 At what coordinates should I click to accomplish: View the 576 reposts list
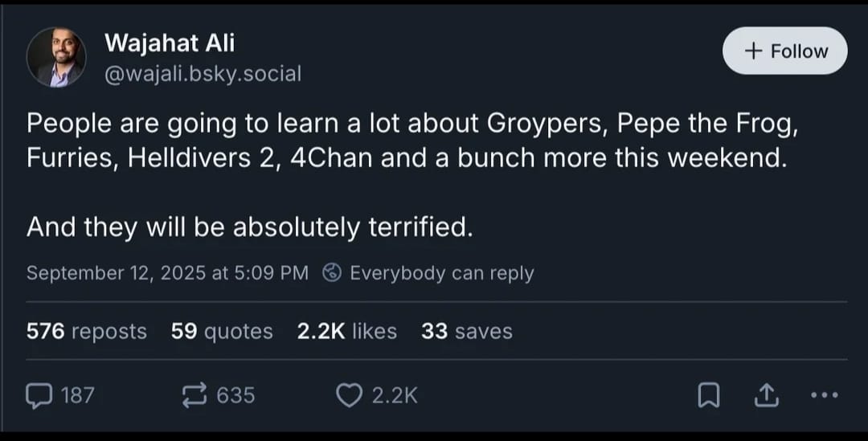tap(87, 331)
